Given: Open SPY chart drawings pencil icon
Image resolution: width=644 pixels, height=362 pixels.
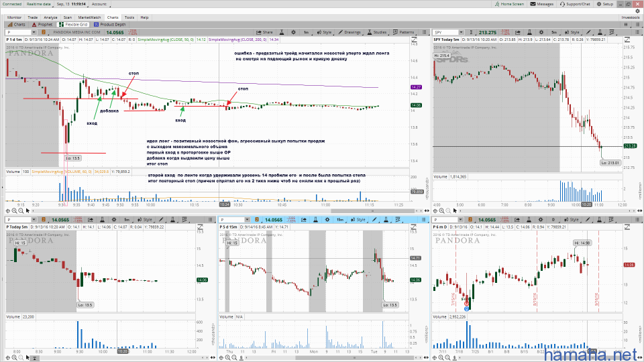Looking at the screenshot, I should coord(588,32).
